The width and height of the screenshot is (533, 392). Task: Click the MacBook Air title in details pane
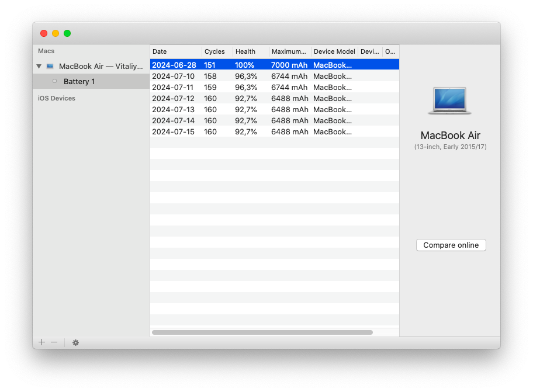[x=451, y=135]
